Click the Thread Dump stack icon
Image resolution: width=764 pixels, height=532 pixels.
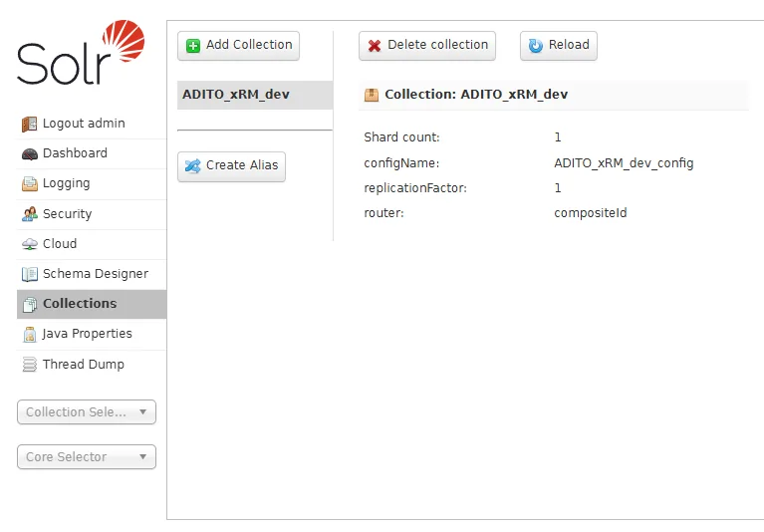29,365
